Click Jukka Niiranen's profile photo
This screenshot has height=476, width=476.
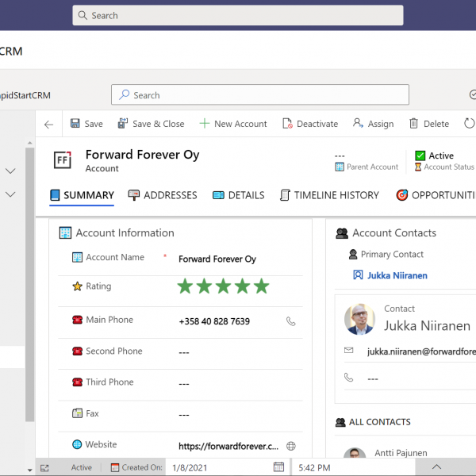click(x=359, y=319)
